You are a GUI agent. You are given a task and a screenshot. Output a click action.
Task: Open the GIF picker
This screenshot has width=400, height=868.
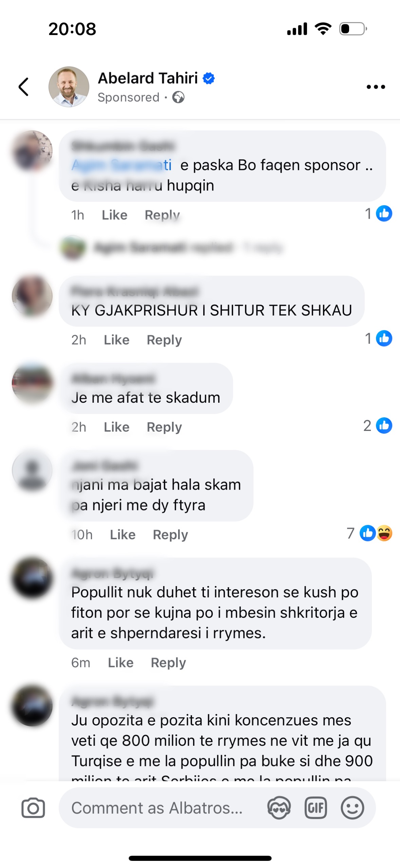[x=316, y=808]
